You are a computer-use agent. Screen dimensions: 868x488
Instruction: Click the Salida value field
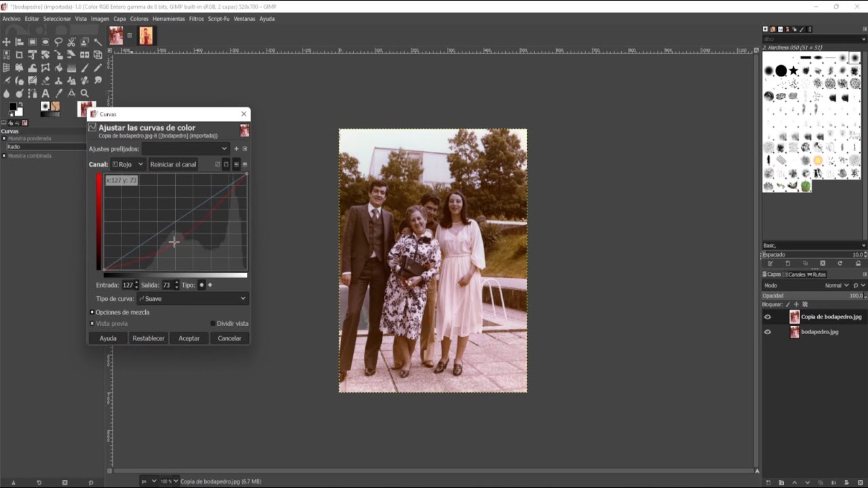(167, 285)
